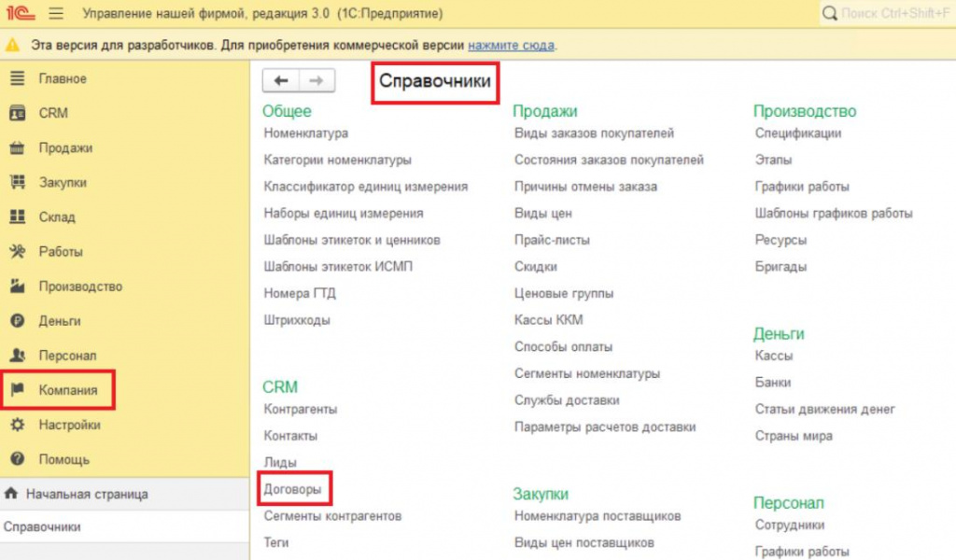Open Виды заказов покупателей
This screenshot has width=956, height=560.
[x=594, y=133]
